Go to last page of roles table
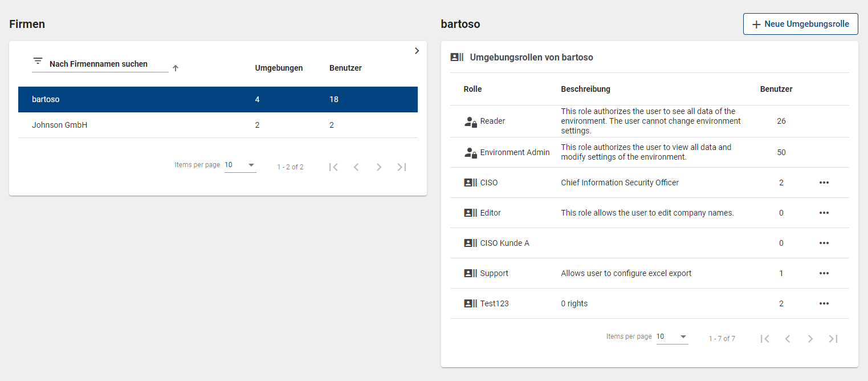This screenshot has height=381, width=868. pyautogui.click(x=833, y=339)
